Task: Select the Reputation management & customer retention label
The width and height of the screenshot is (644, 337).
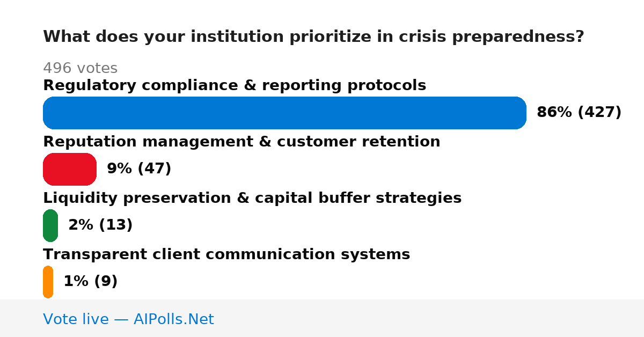Action: [241, 142]
